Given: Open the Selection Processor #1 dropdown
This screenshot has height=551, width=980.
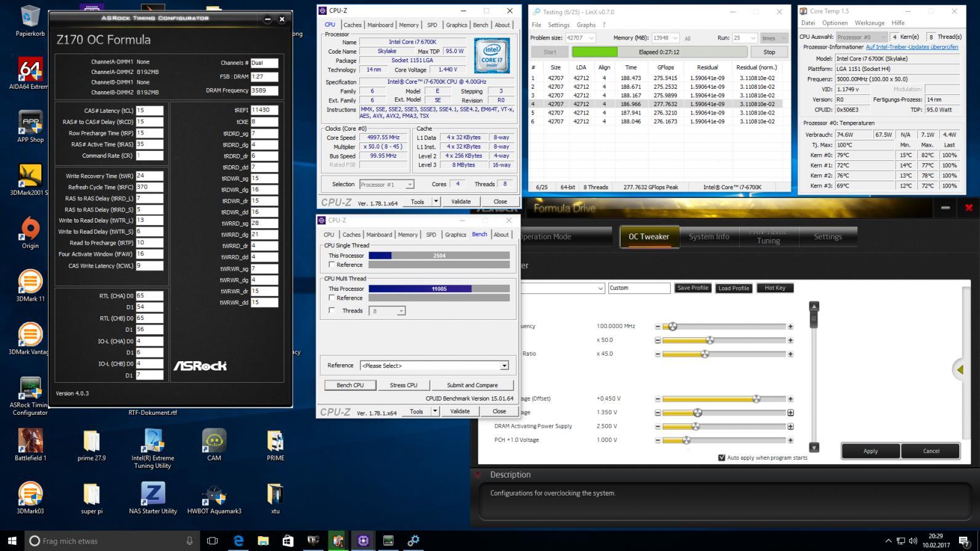Looking at the screenshot, I should pos(386,184).
